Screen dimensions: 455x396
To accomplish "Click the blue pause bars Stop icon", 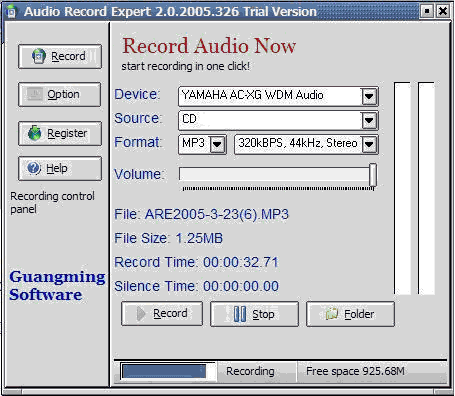I will tap(240, 314).
